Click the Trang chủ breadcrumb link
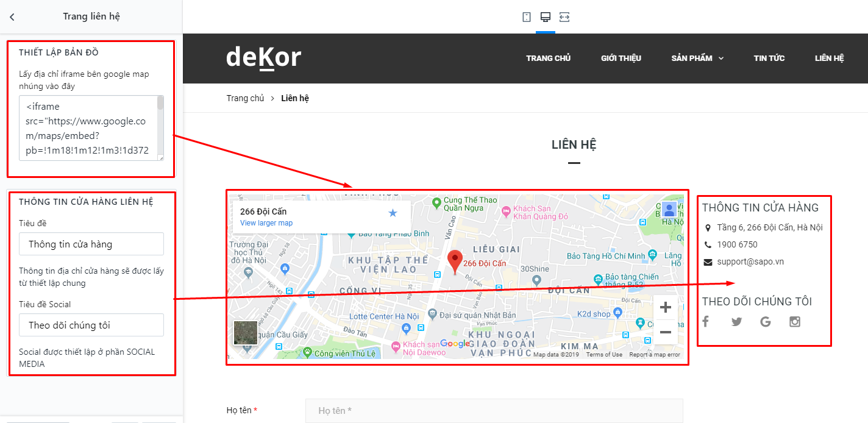868x423 pixels. [245, 98]
